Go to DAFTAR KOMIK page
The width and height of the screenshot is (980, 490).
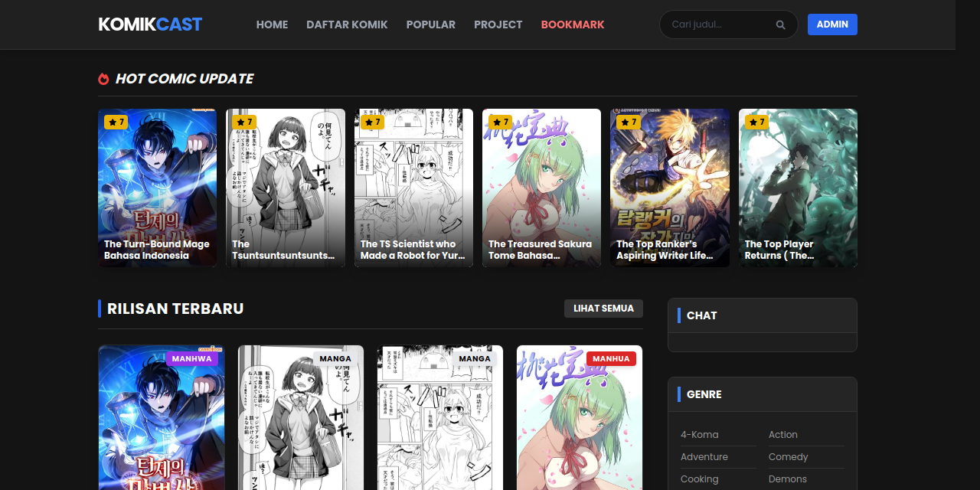[347, 24]
